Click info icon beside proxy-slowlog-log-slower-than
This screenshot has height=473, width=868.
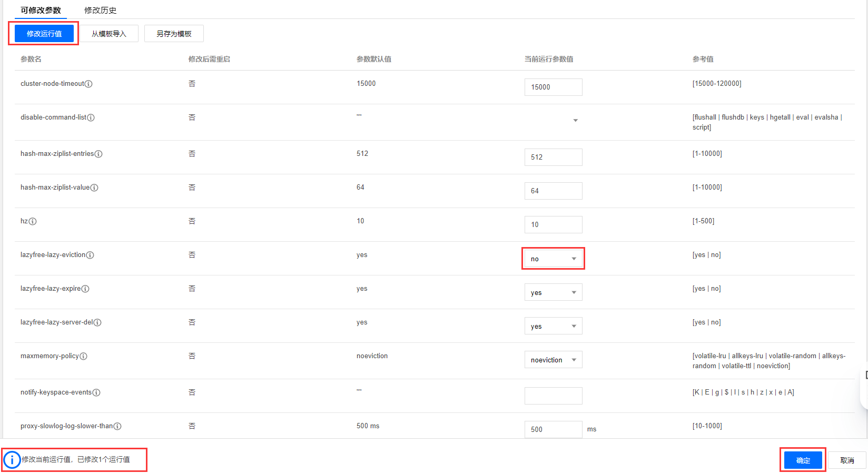[117, 427]
